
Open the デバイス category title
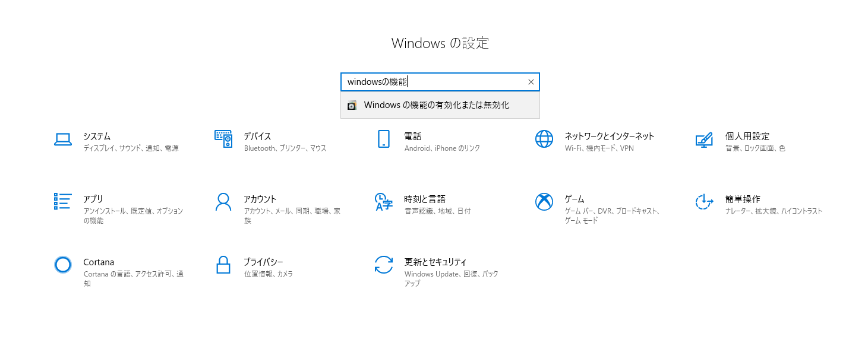[x=257, y=136]
